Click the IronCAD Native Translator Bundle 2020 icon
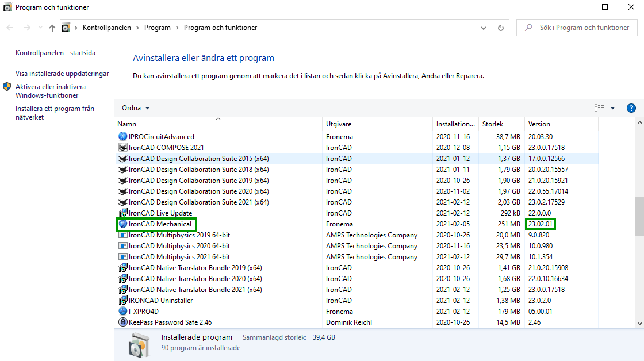The height and width of the screenshot is (361, 644). (x=123, y=278)
